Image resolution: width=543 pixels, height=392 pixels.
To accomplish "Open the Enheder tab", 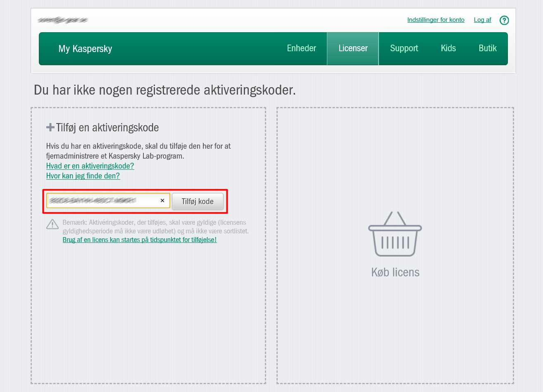I will (301, 48).
